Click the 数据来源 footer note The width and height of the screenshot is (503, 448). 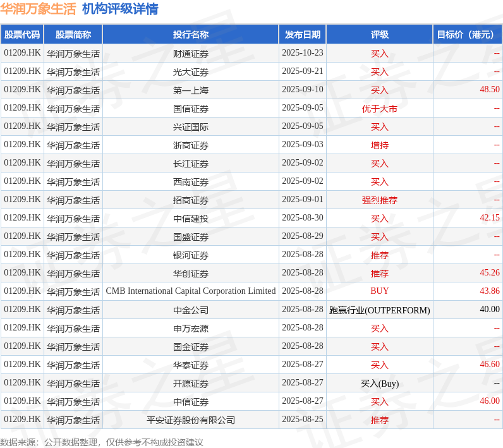coord(101,442)
